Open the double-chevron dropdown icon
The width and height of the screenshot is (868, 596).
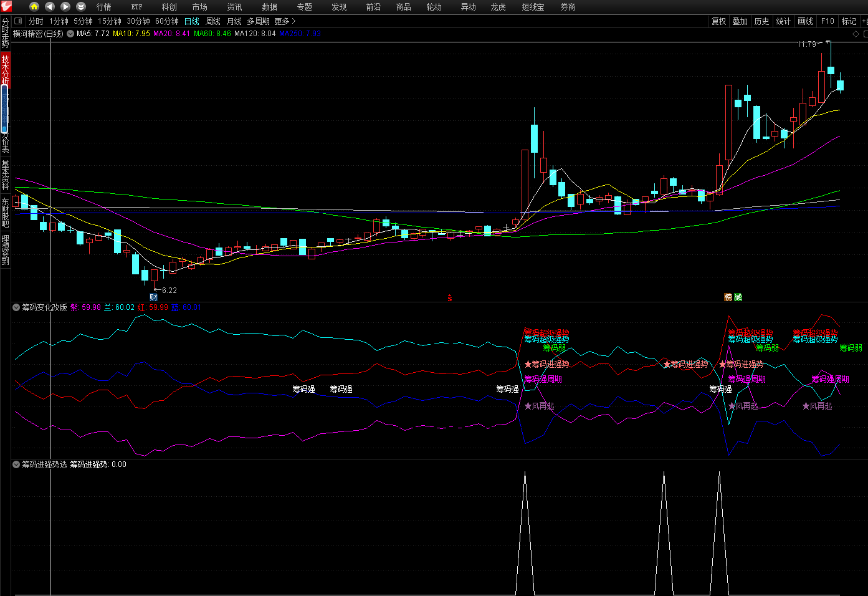81,6
